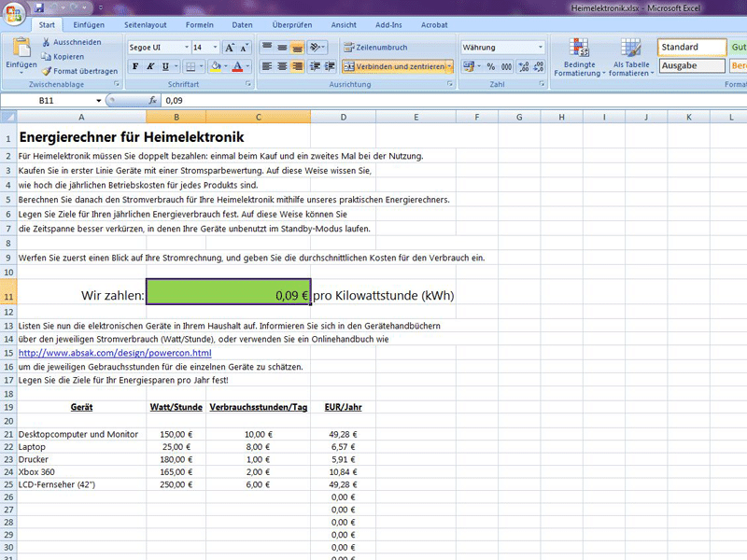Open the Segoe UI font dropdown
Viewport: 747px width, 560px height.
tap(186, 48)
